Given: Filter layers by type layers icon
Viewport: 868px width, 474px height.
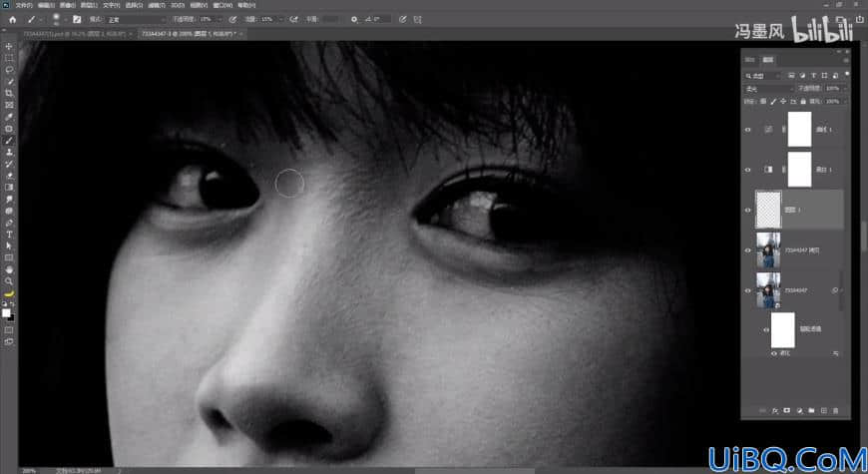Looking at the screenshot, I should click(x=813, y=75).
